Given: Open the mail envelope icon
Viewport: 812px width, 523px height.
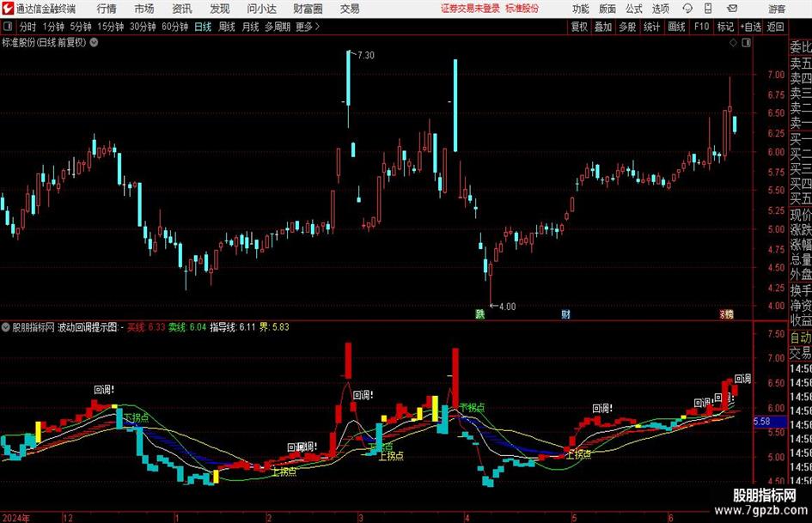Looking at the screenshot, I should tap(732, 9).
